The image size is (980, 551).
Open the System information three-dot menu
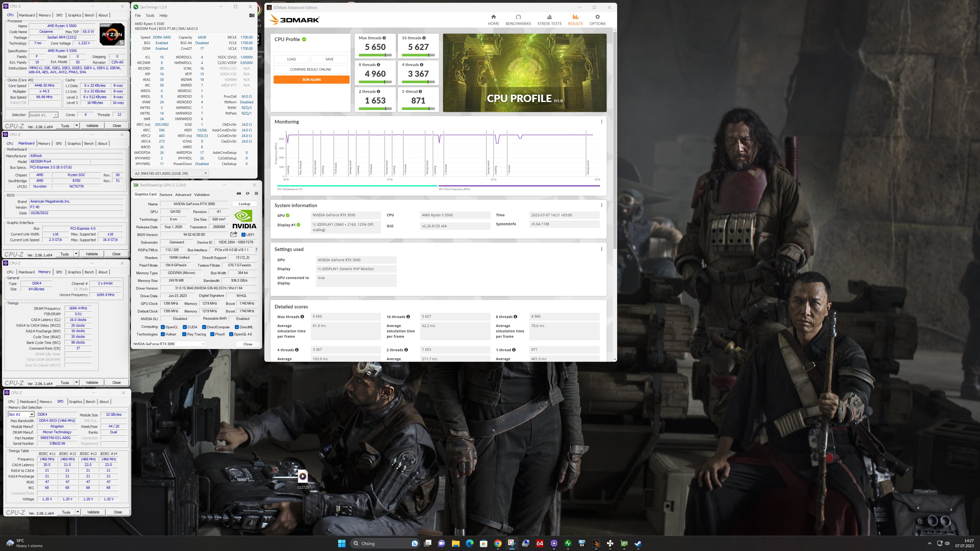[602, 205]
